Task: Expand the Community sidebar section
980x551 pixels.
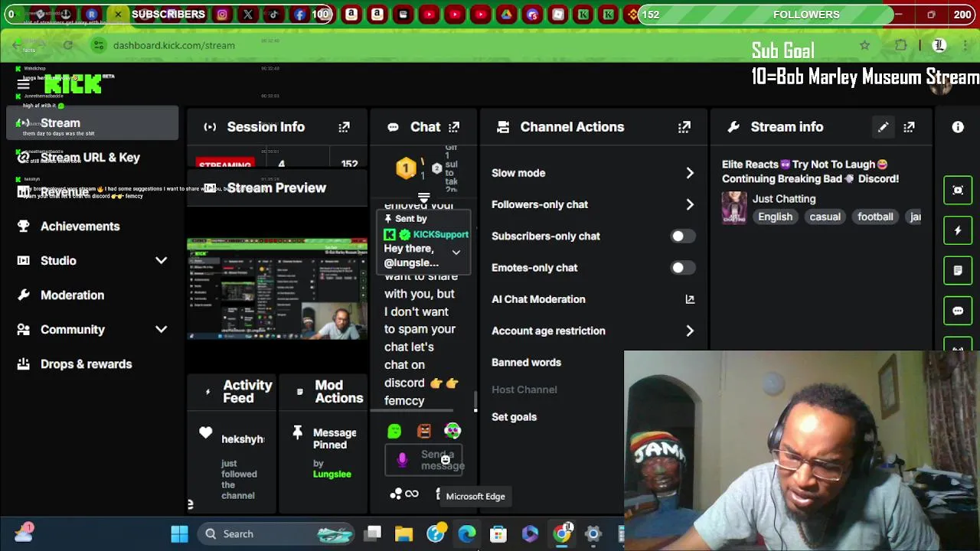Action: pyautogui.click(x=161, y=330)
